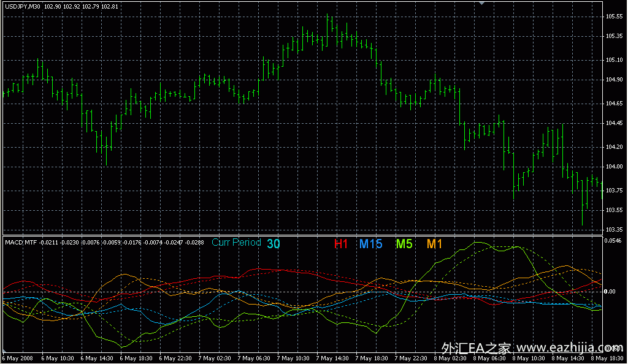Select the blue M15 timeframe label
Viewport: 628px width, 364px height.
tap(371, 244)
